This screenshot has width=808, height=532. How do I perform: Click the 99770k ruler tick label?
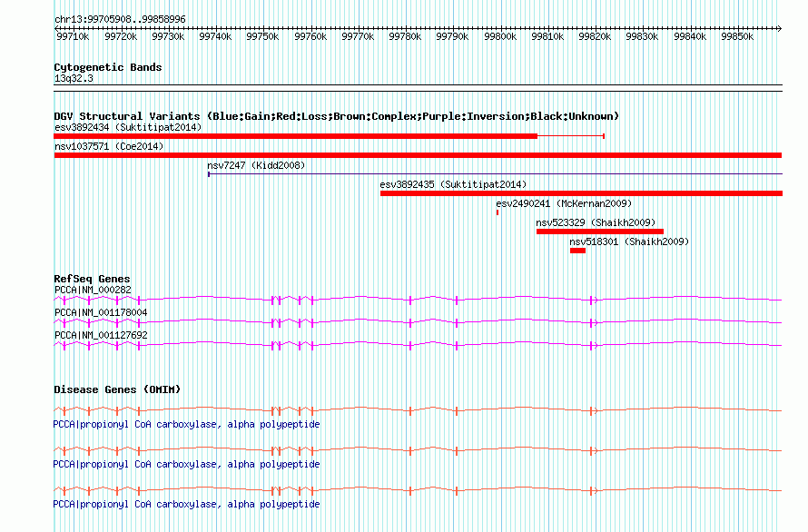(358, 36)
